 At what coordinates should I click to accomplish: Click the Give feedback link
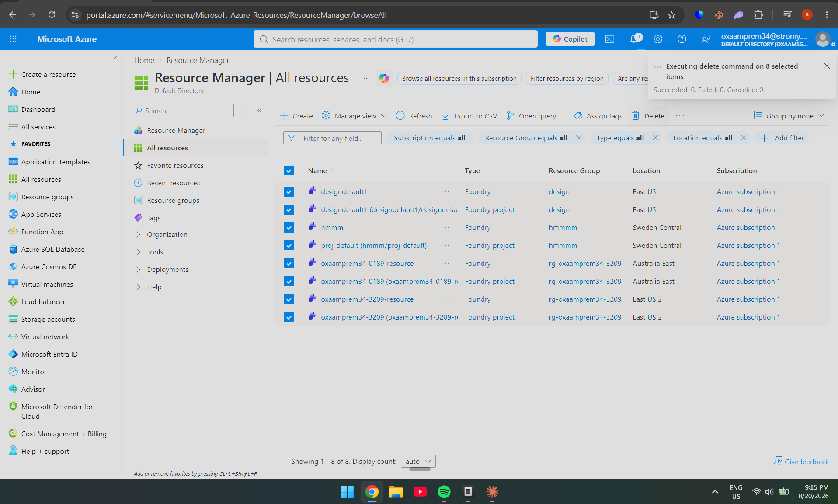[801, 462]
